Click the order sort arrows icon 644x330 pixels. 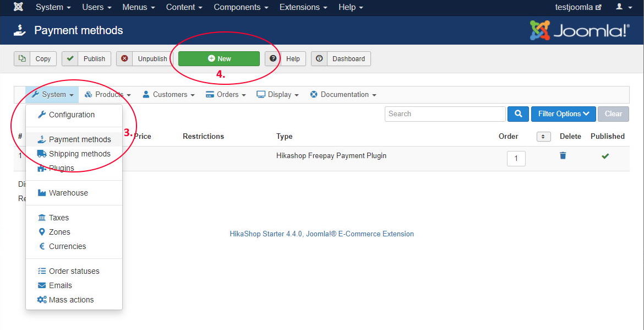pos(543,137)
